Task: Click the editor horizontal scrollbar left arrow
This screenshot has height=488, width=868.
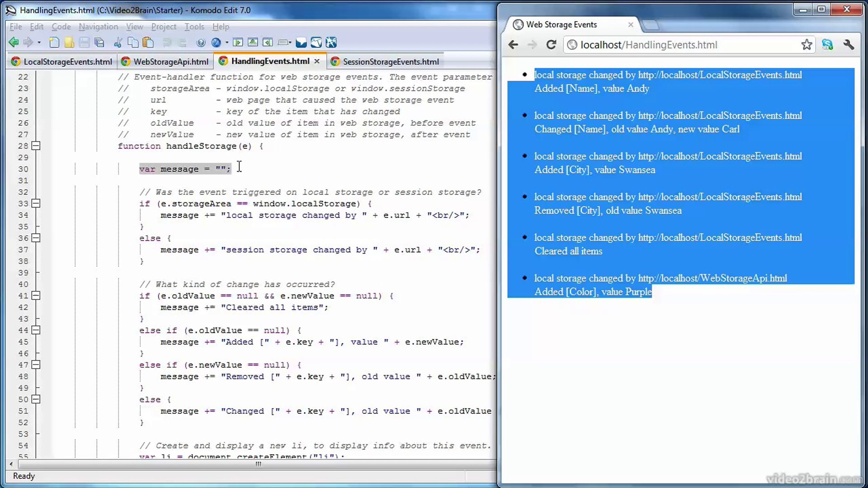Action: pos(11,464)
